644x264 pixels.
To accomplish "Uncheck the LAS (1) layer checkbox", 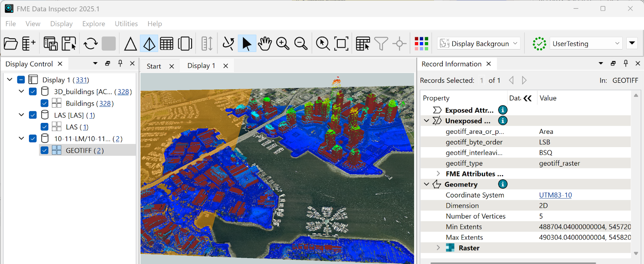I will [x=45, y=127].
